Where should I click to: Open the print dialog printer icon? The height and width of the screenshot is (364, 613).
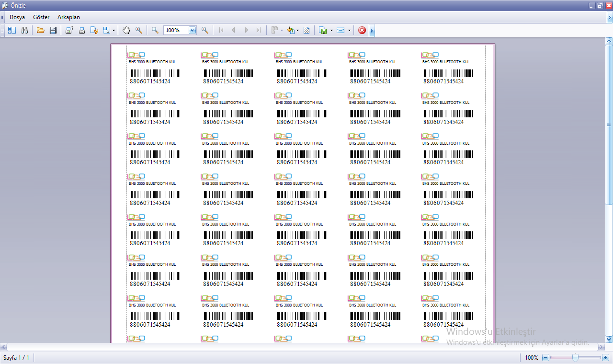69,30
